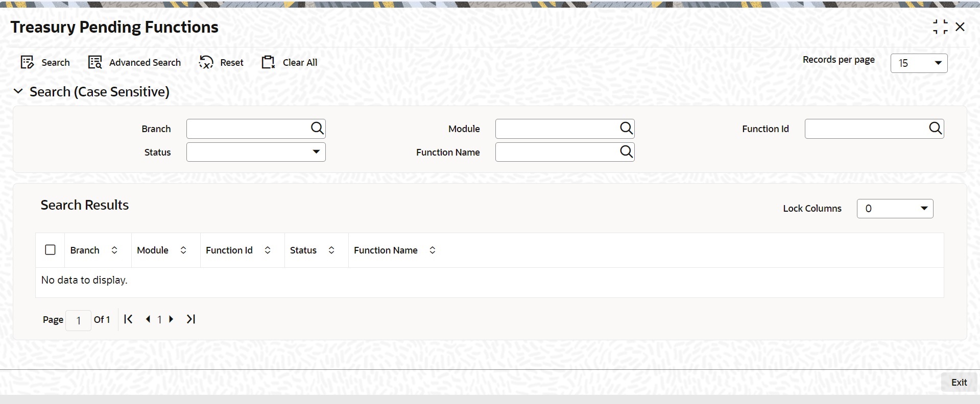This screenshot has height=404, width=980.
Task: Go to the last page of results
Action: [x=191, y=319]
